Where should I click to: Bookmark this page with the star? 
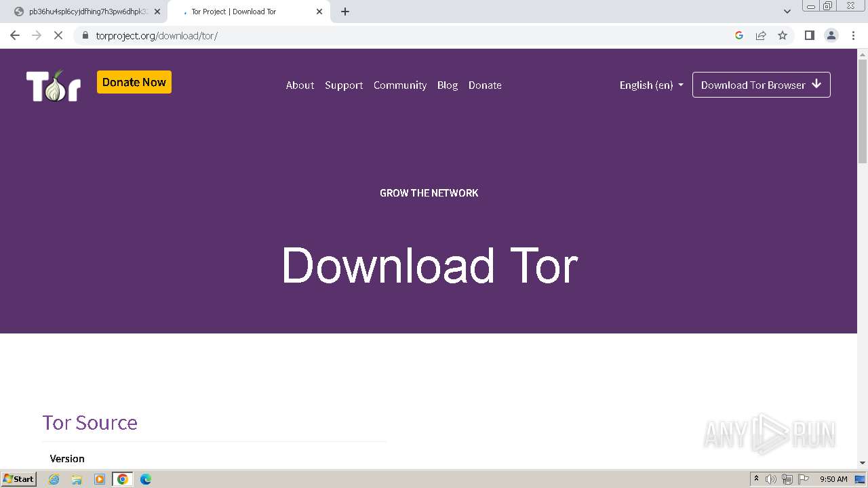point(783,35)
